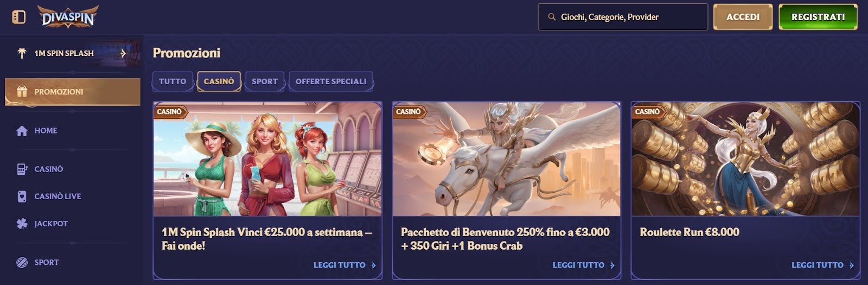Screen dimensions: 868x285
Task: Select the Tutto promotions tab
Action: [x=173, y=81]
